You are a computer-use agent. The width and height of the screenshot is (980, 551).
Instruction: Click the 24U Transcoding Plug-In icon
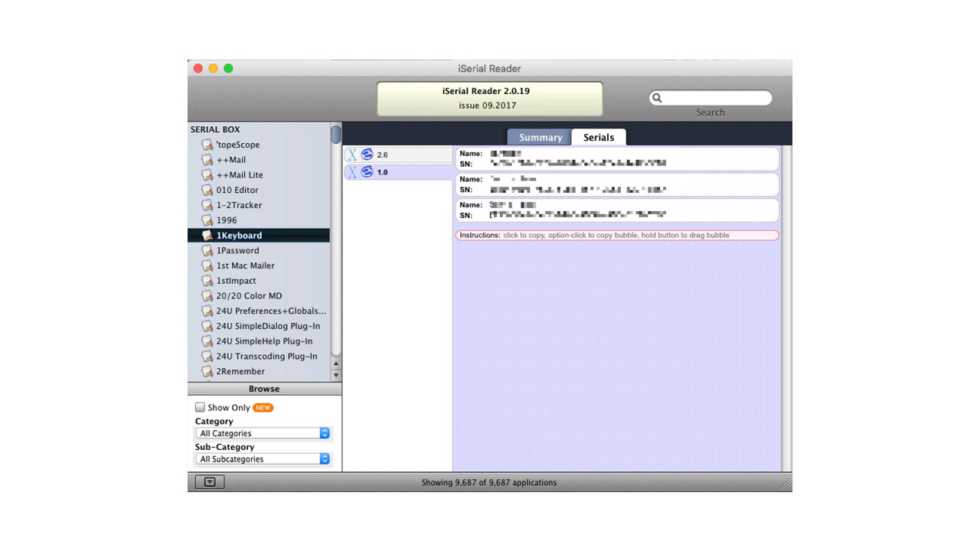207,357
